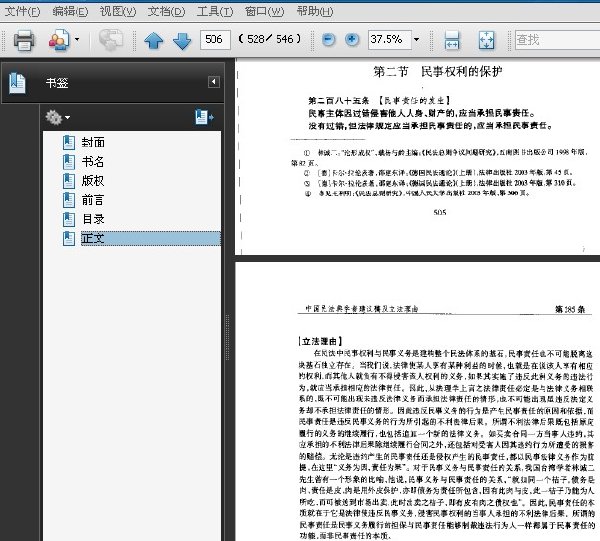Go to previous page with up arrow
This screenshot has width=600, height=541.
click(153, 40)
